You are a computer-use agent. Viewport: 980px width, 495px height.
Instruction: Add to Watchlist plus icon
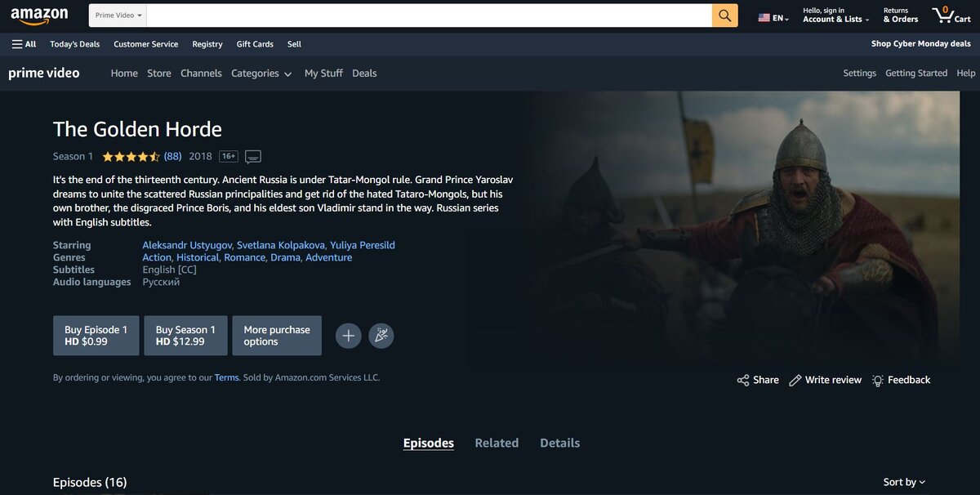pos(348,336)
